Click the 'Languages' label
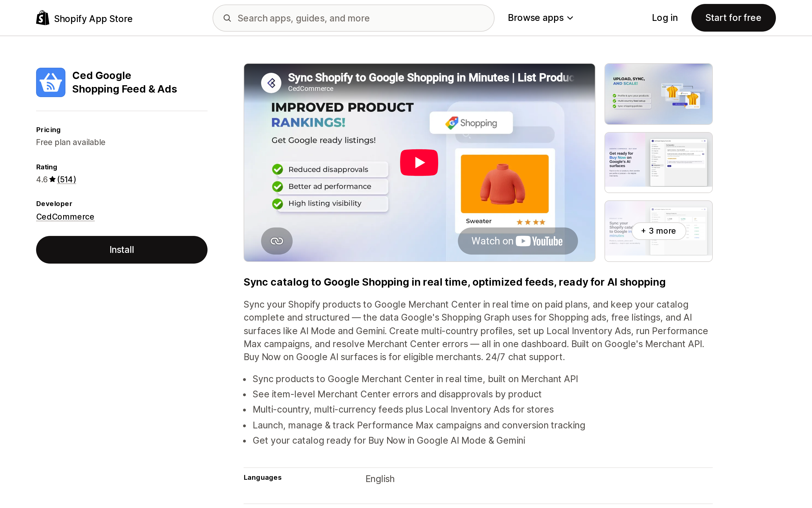Viewport: 812px width, 508px height. pos(262,478)
